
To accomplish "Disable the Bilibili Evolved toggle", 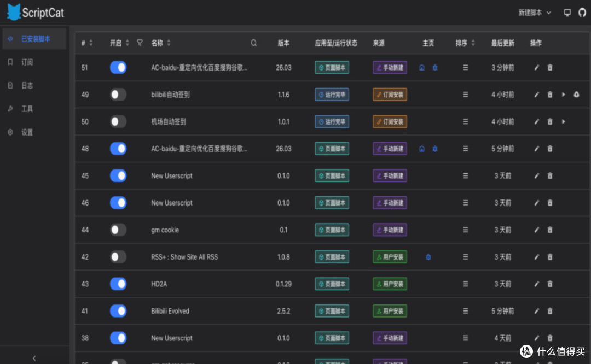I will coord(118,312).
